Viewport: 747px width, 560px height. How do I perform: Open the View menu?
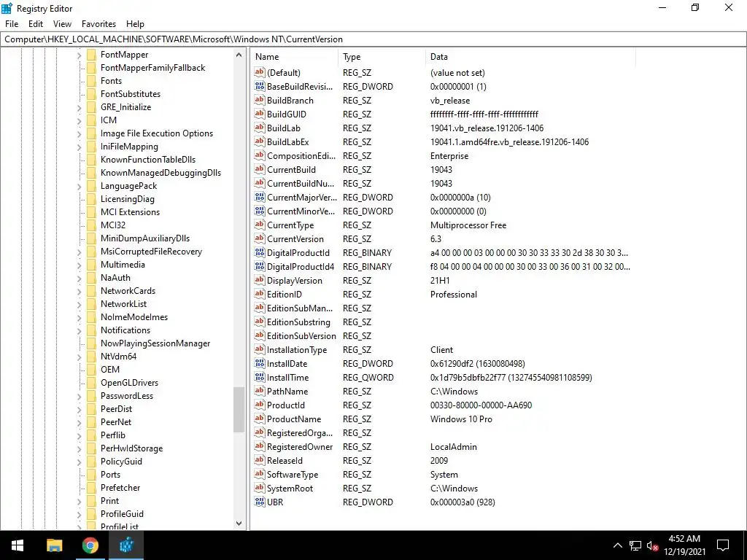63,24
